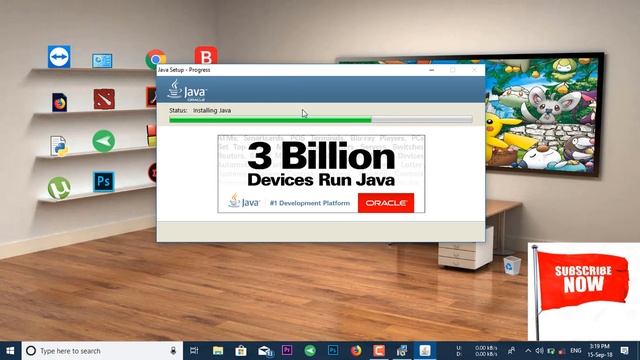
Task: Select the Java installer taskbar button
Action: click(425, 351)
